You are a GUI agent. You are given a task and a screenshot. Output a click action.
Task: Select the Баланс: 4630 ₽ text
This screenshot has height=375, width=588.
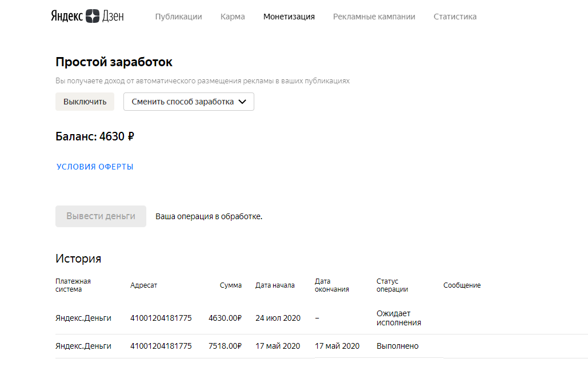(95, 136)
